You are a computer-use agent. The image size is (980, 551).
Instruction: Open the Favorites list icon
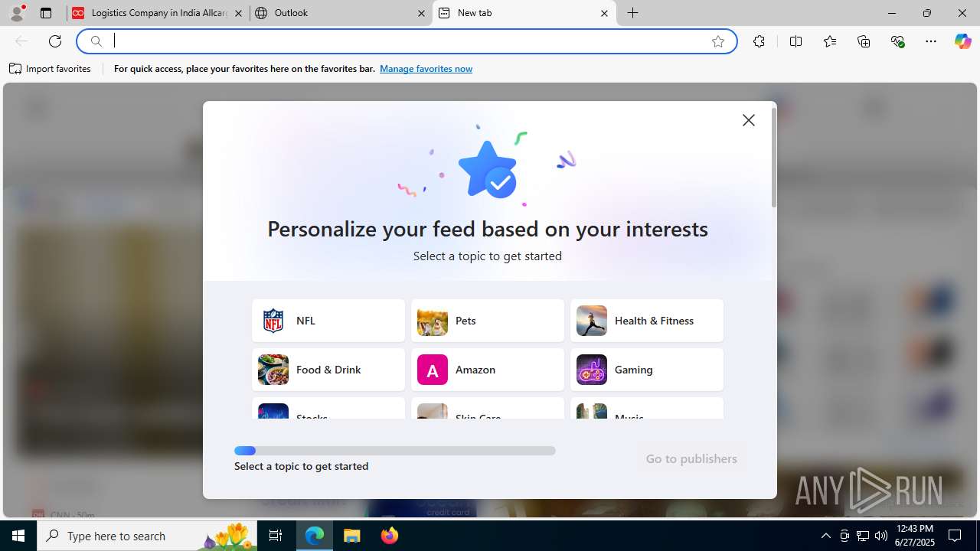[830, 41]
